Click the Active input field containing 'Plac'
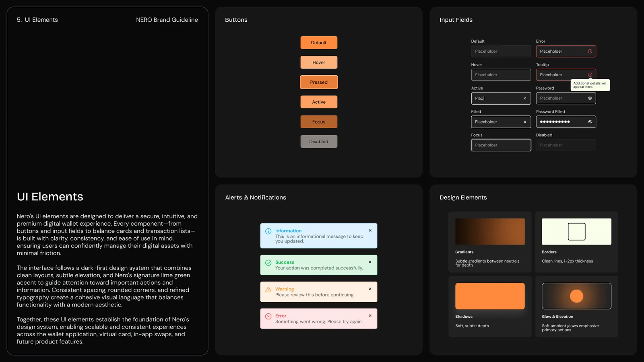 click(501, 98)
